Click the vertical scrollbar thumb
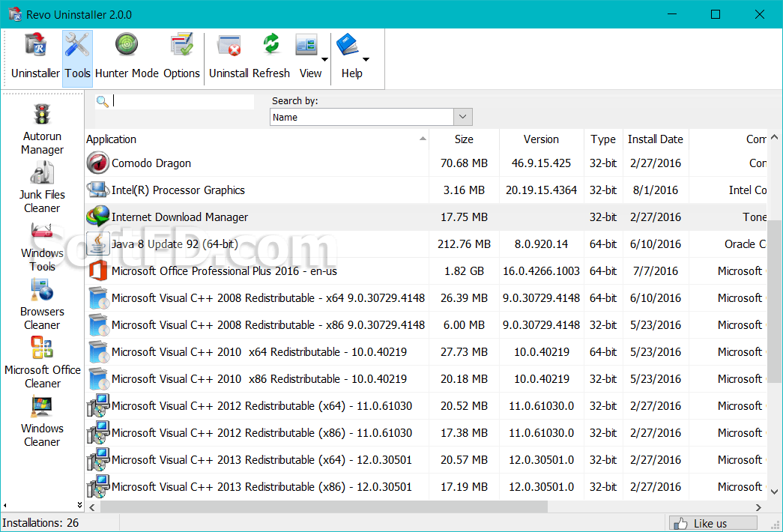The image size is (783, 532). pos(775,302)
